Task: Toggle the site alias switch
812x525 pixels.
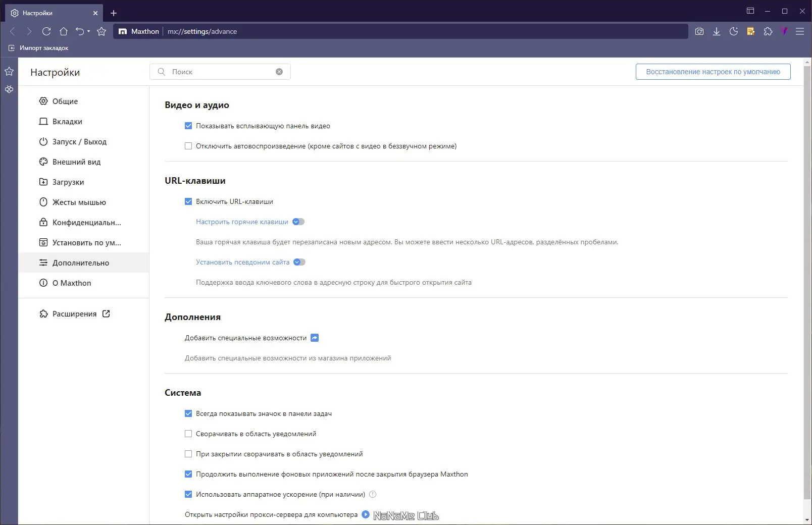Action: click(x=299, y=262)
